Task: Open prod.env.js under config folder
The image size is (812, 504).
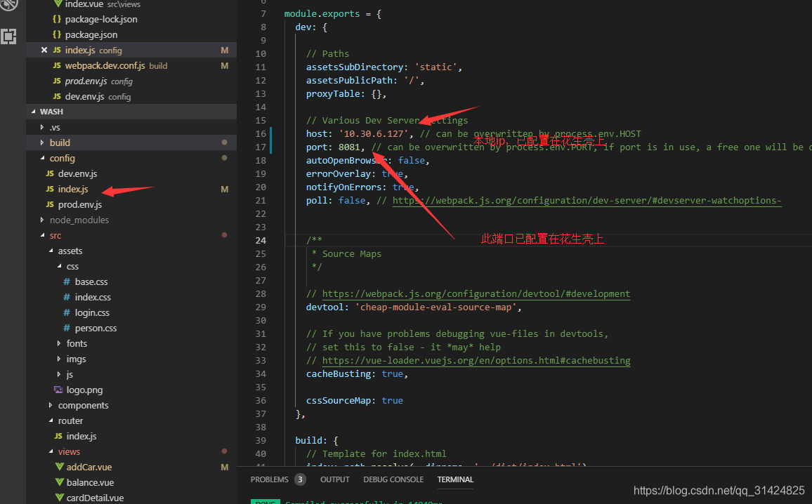Action: point(80,205)
